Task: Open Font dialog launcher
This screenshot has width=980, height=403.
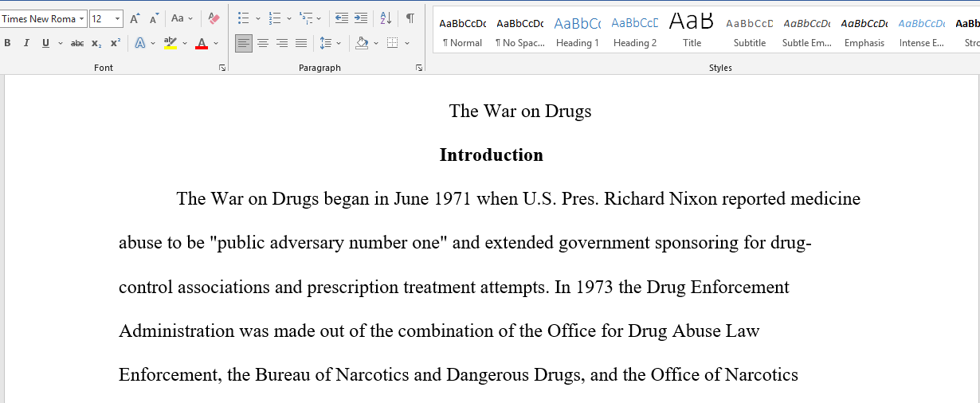Action: (x=222, y=68)
